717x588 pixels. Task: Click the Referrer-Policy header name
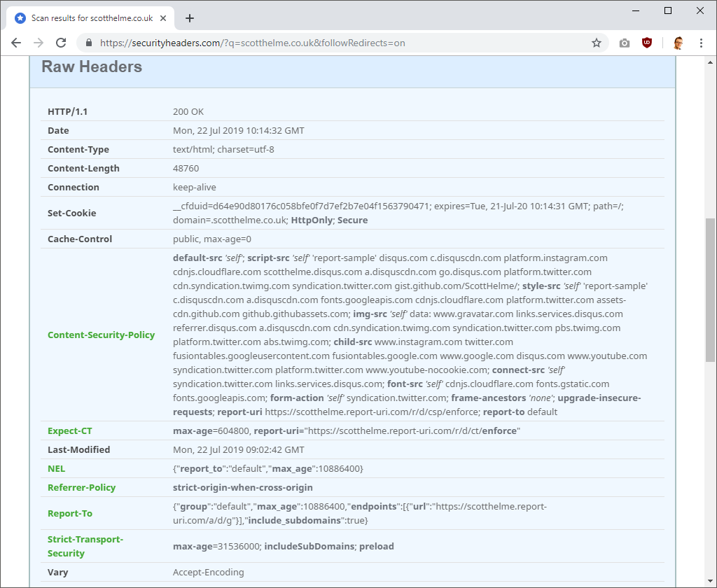click(81, 487)
